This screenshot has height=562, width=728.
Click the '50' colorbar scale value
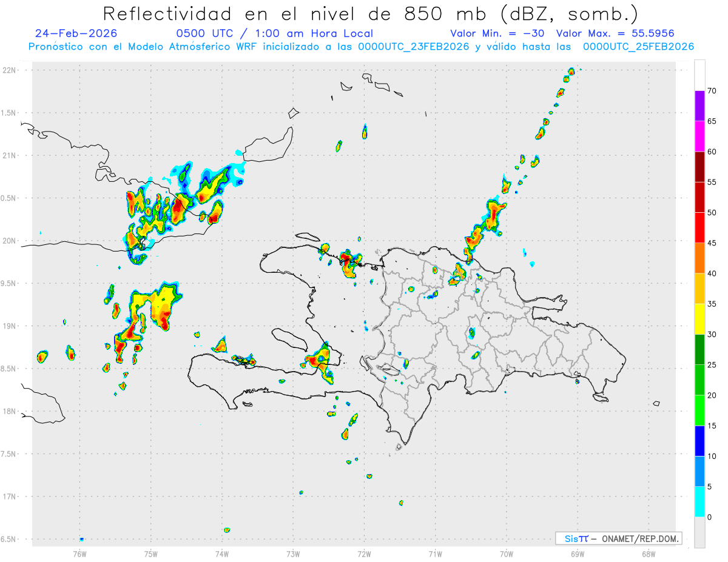coord(712,213)
